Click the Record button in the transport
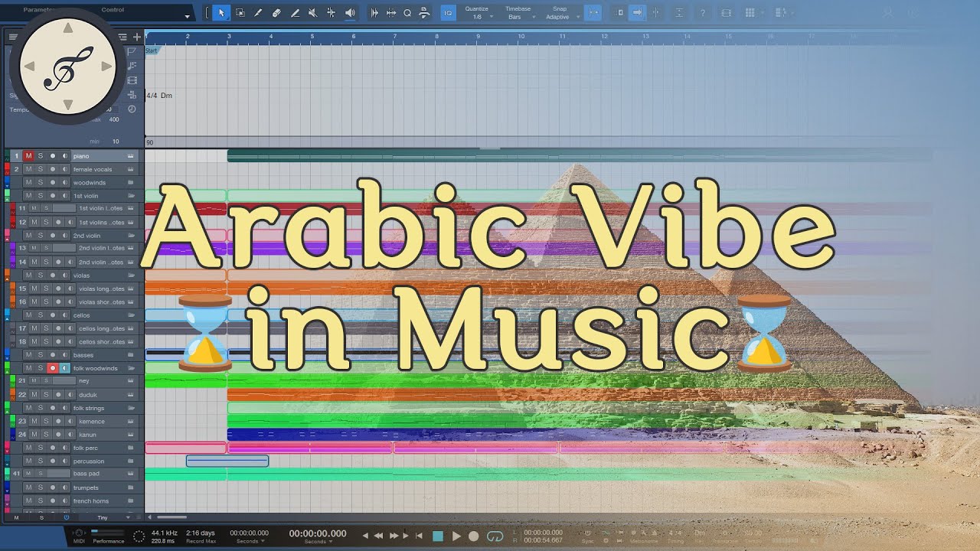This screenshot has width=980, height=551. click(474, 536)
